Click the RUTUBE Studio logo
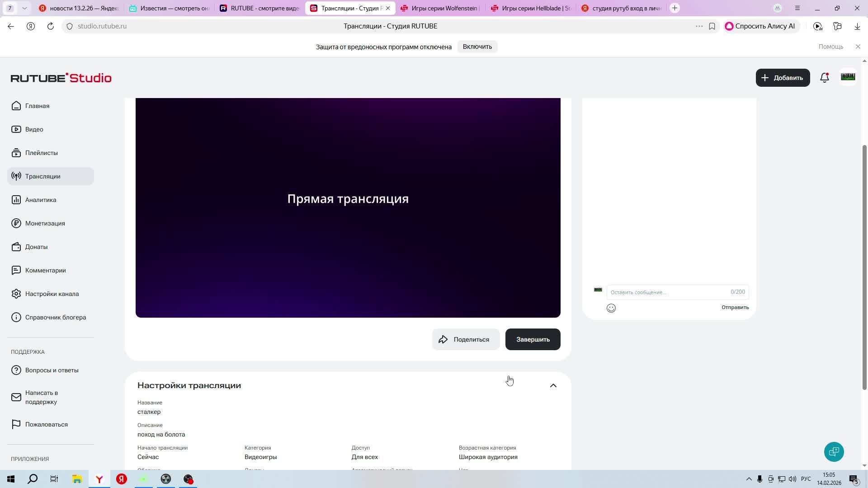 (61, 78)
